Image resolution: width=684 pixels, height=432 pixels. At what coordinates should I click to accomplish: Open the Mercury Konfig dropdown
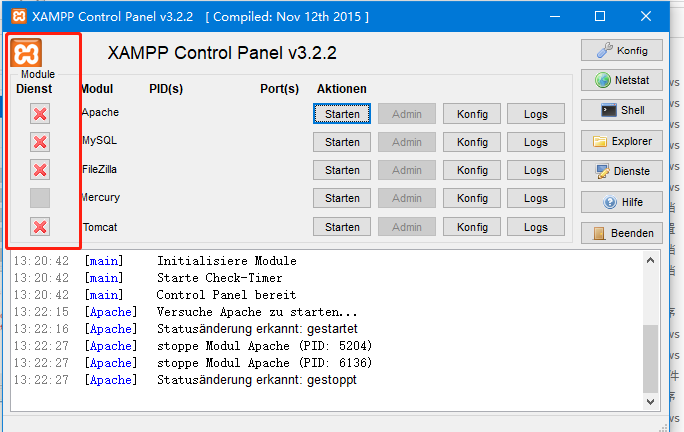tap(472, 198)
